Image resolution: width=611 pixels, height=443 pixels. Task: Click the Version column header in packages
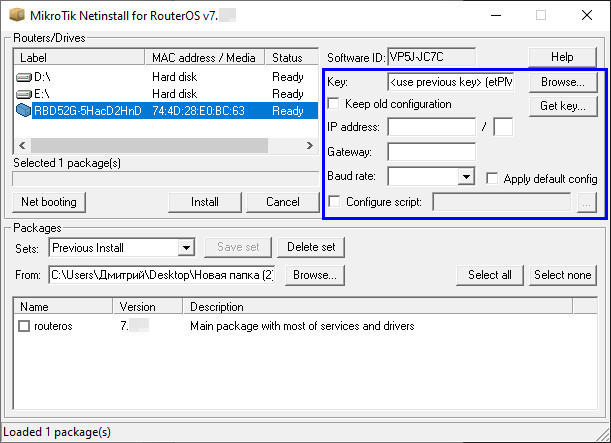tap(148, 307)
